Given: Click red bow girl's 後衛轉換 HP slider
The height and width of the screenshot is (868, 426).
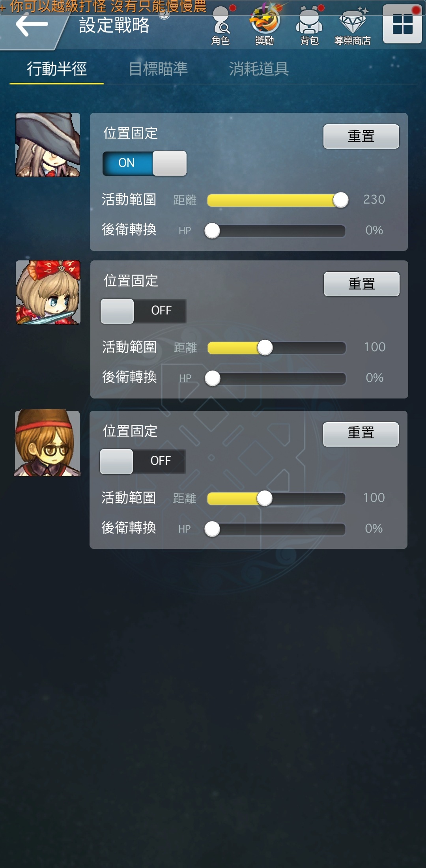Looking at the screenshot, I should pos(275,378).
